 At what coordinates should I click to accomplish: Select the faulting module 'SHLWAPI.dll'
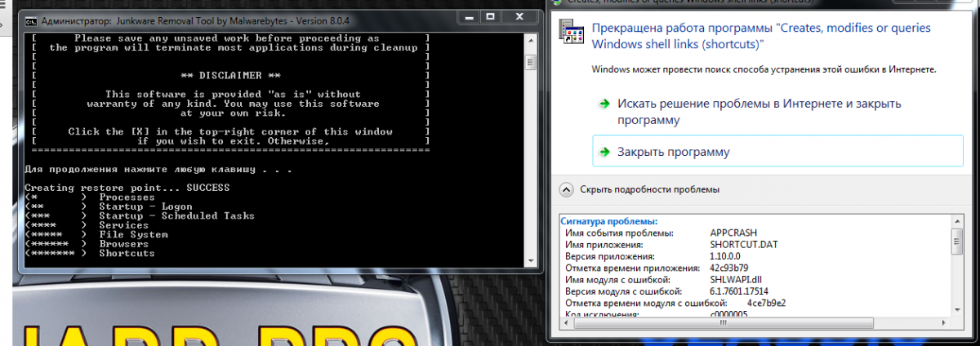735,278
